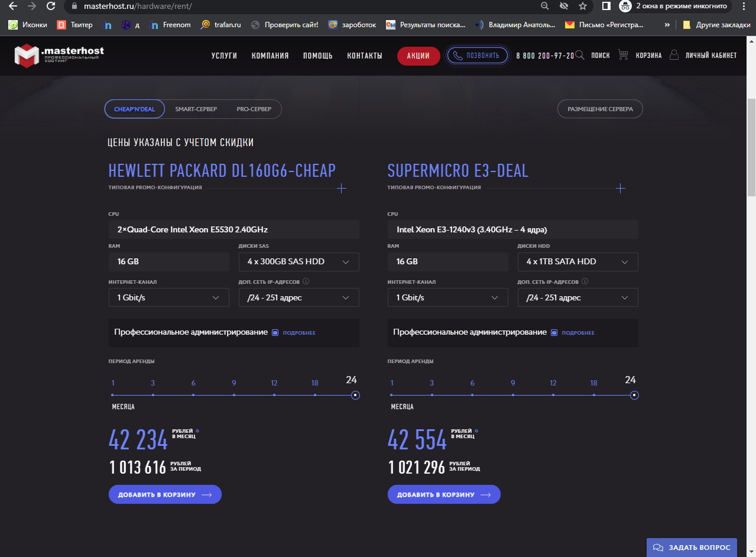Click the browser reload icon

51,7
